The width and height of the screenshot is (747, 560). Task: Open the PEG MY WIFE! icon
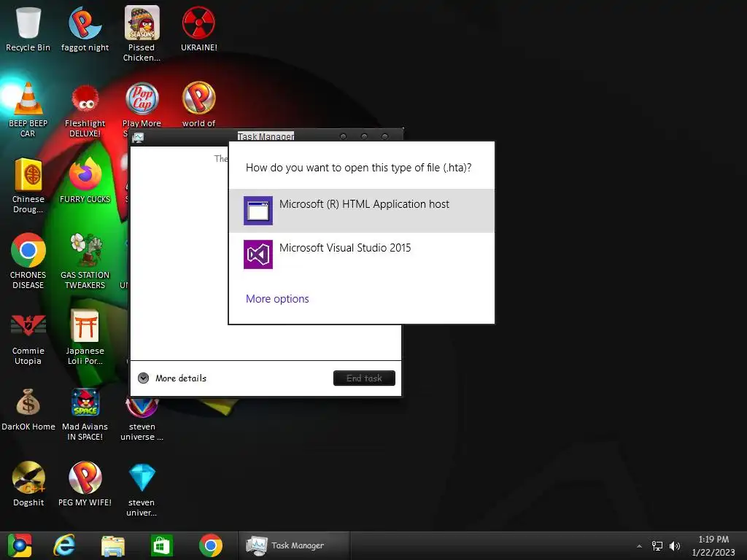click(x=85, y=483)
